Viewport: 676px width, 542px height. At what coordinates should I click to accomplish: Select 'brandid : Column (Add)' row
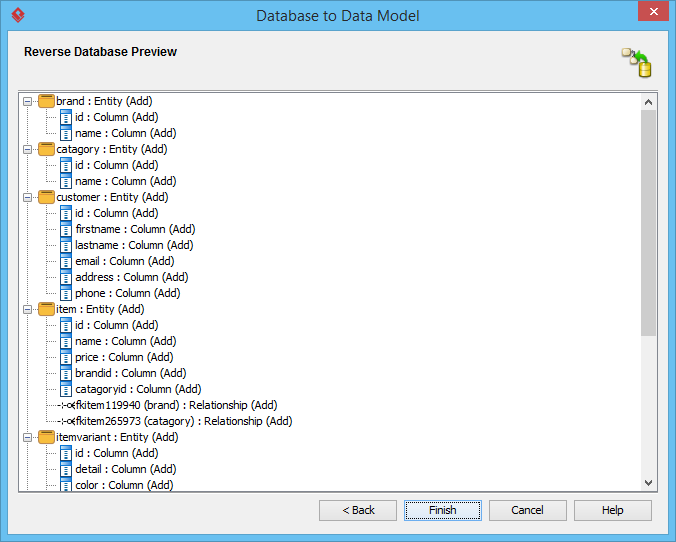pyautogui.click(x=131, y=373)
